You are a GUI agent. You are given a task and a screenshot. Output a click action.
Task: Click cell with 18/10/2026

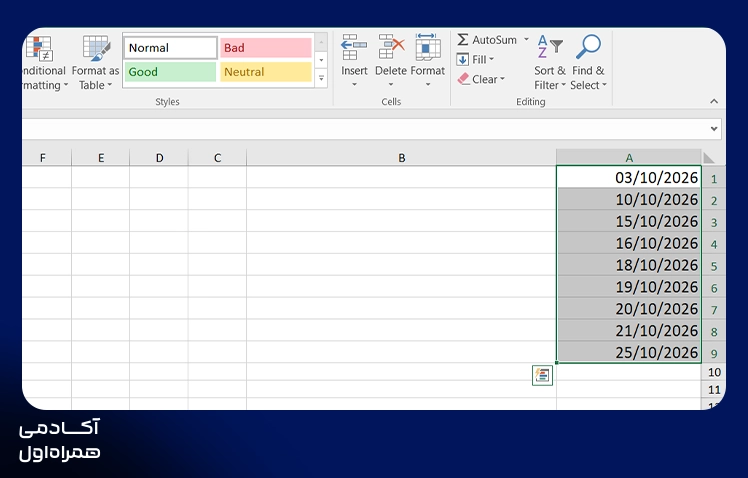click(629, 265)
